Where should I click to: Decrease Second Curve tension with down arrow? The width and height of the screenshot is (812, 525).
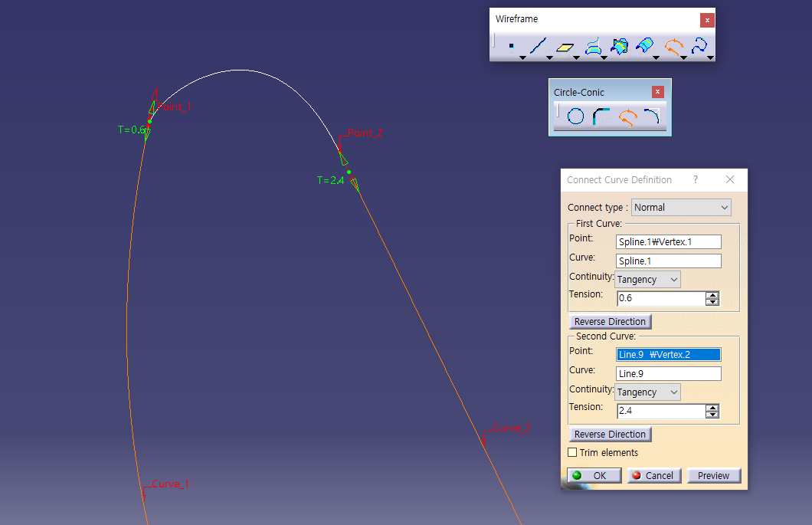coord(712,415)
